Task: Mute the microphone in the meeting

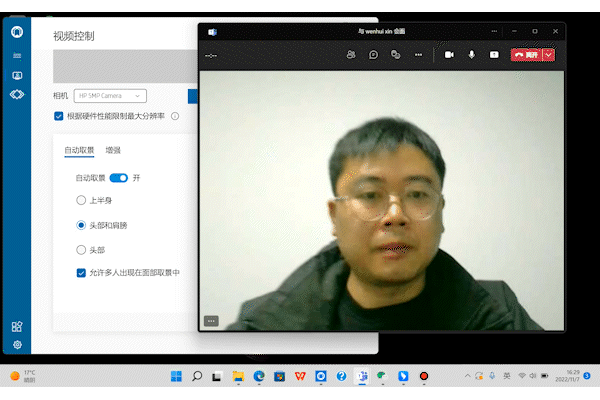Action: tap(471, 54)
